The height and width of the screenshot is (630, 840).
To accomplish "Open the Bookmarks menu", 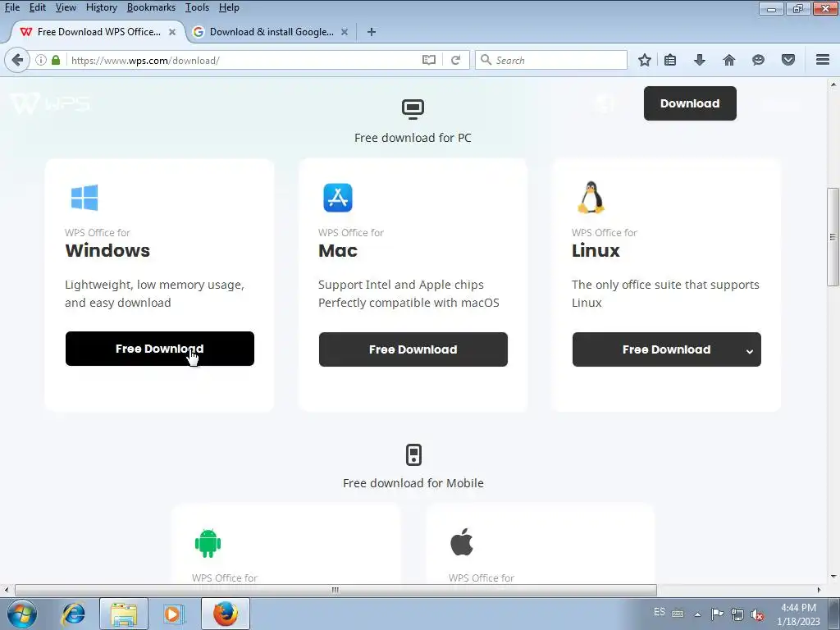I will [151, 7].
